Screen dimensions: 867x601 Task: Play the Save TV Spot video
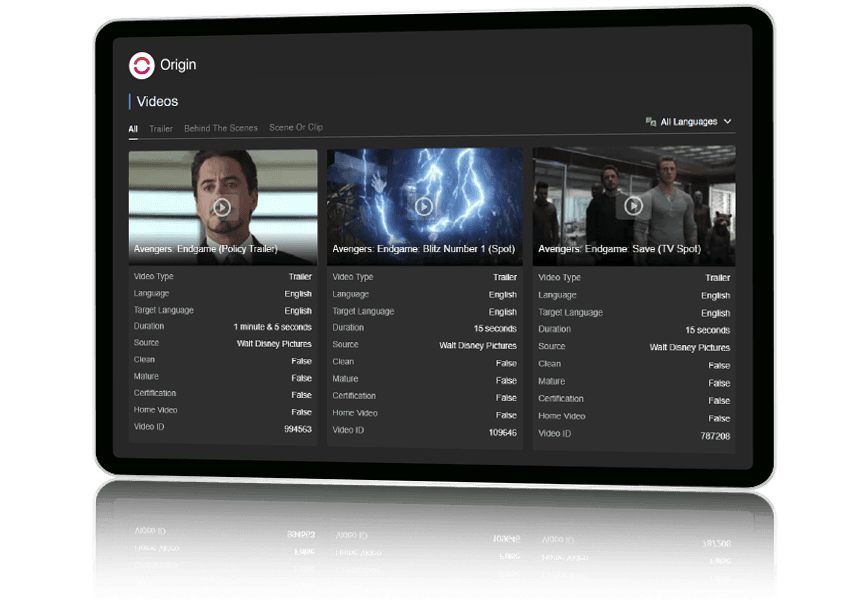click(x=634, y=206)
